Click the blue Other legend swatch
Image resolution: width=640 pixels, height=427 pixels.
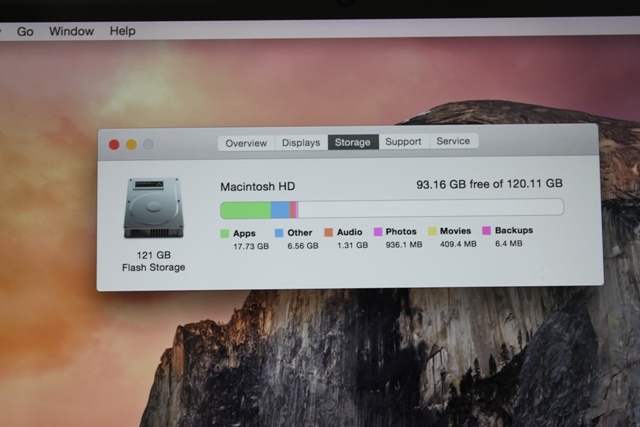pyautogui.click(x=279, y=233)
